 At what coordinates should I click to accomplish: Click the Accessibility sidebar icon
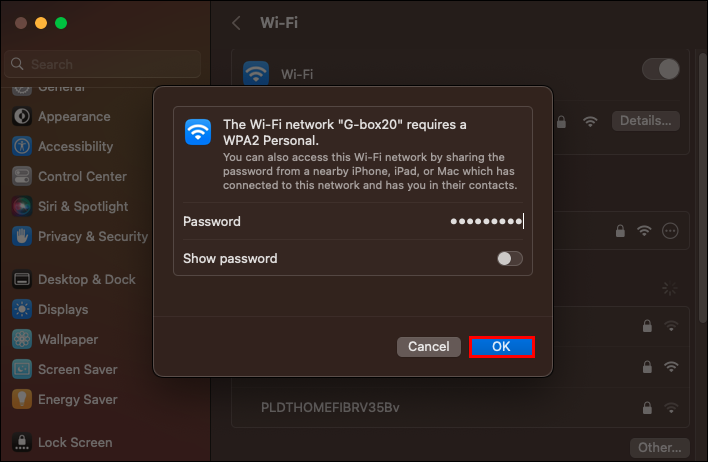point(22,146)
